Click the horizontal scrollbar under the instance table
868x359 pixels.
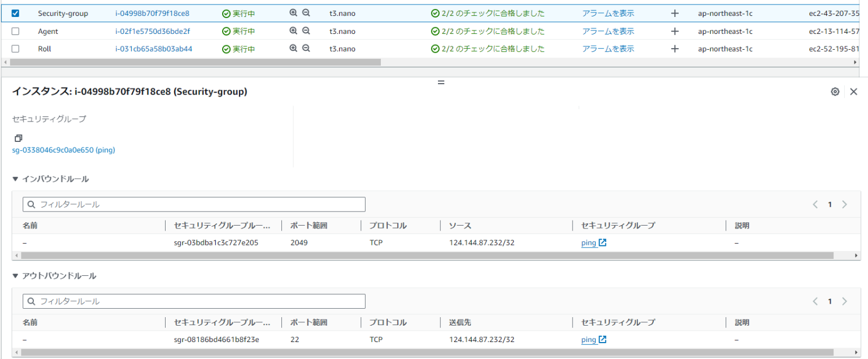click(192, 58)
